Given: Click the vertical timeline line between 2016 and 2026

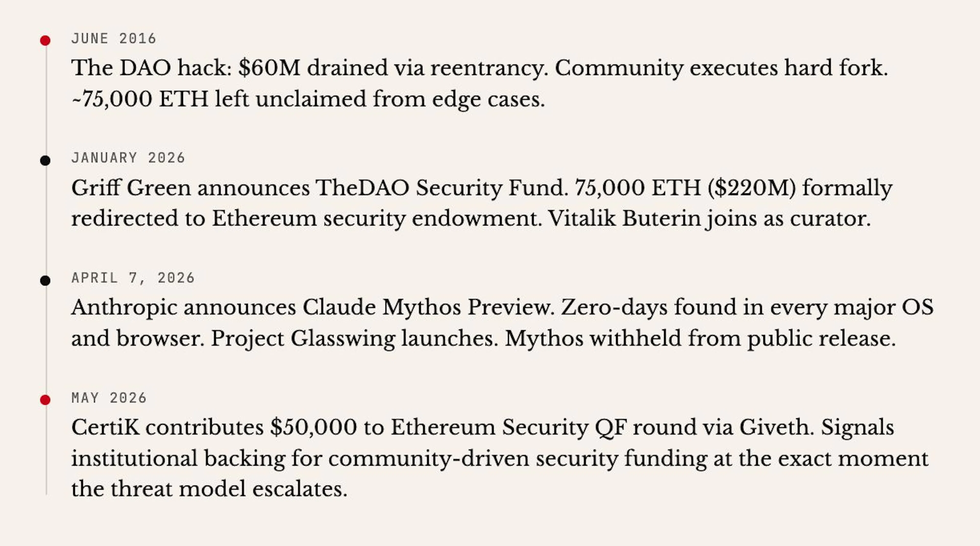Looking at the screenshot, I should coord(46,101).
